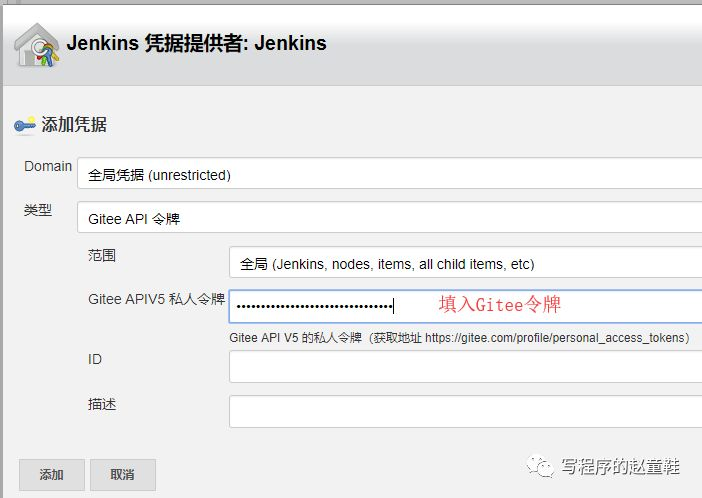Image resolution: width=702 pixels, height=498 pixels.
Task: Click the help text with gitee.com personal_access_tokens URL
Action: click(459, 338)
